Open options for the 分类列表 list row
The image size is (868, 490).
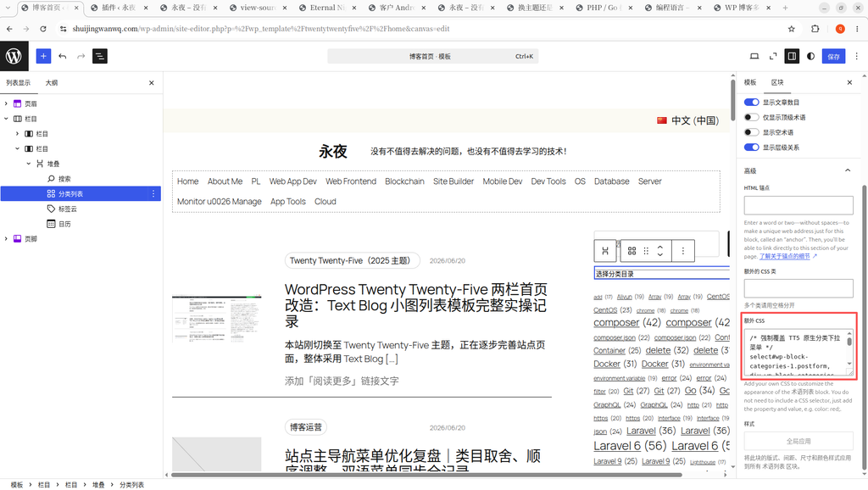[153, 193]
